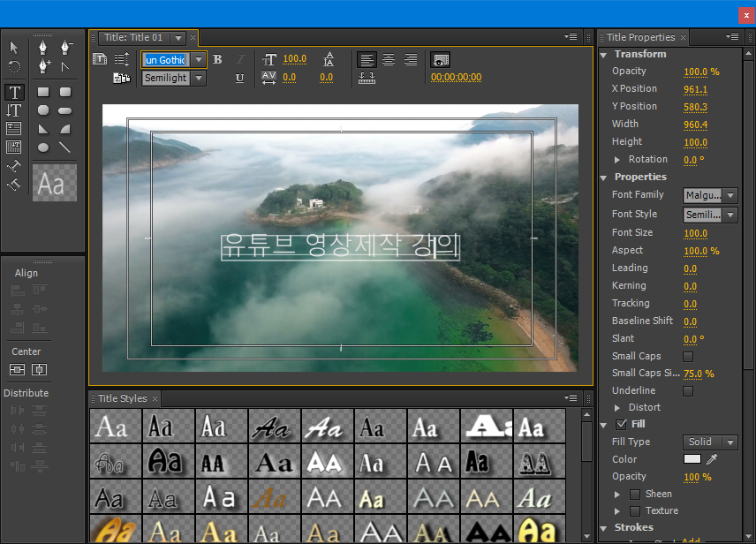This screenshot has width=756, height=544.
Task: Center-align the title text
Action: [x=389, y=59]
